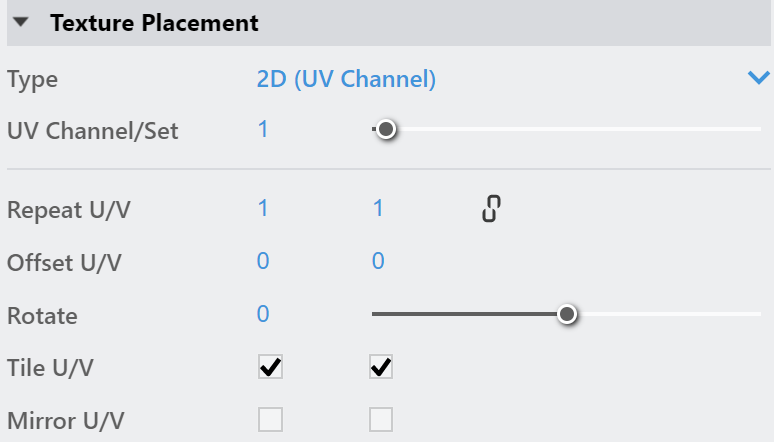Click the Rotate slider handle
This screenshot has width=774, height=442.
[x=567, y=314]
